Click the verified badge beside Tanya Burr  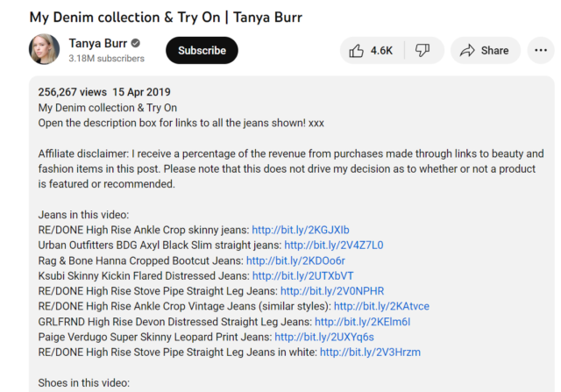(x=136, y=44)
